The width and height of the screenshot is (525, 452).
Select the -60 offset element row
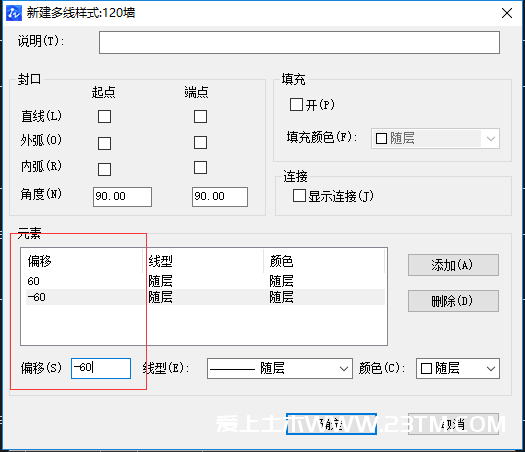pyautogui.click(x=205, y=297)
